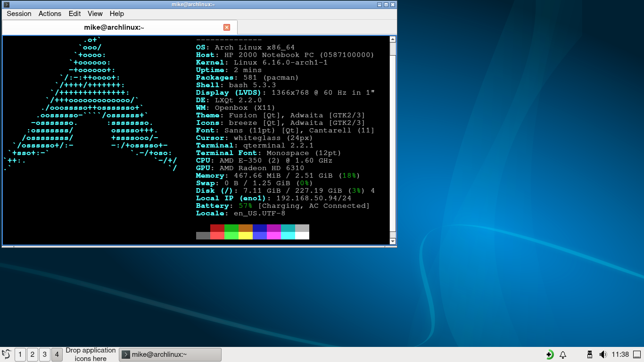
Task: Click the 'Uptime: 2 mins' line
Action: point(229,70)
